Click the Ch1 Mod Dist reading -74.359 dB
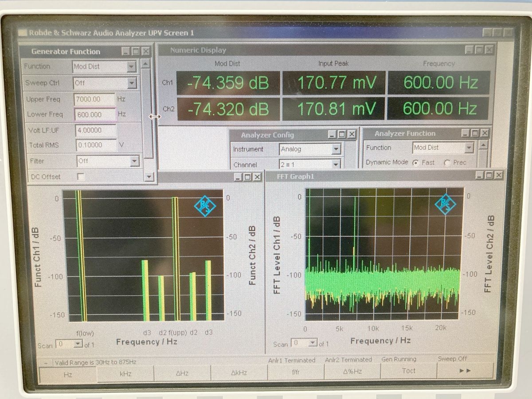 228,83
